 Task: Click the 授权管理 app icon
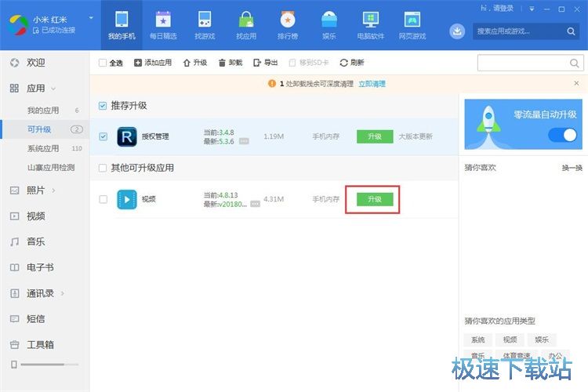pos(127,136)
